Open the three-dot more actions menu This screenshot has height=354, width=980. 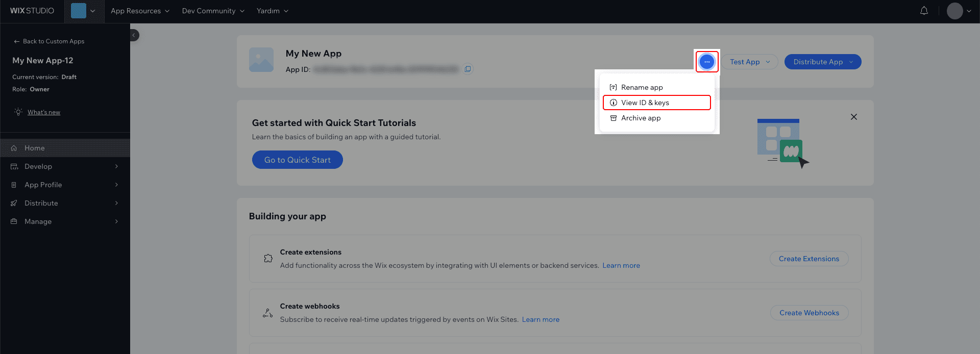[x=707, y=62]
